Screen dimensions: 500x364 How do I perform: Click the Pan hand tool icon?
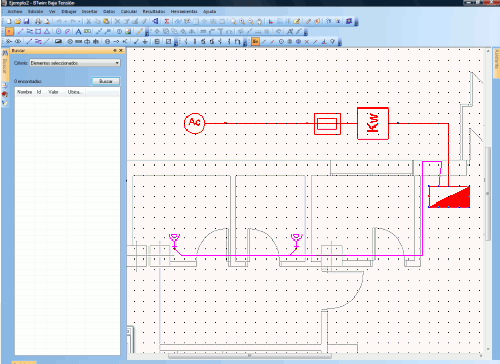[x=260, y=21]
